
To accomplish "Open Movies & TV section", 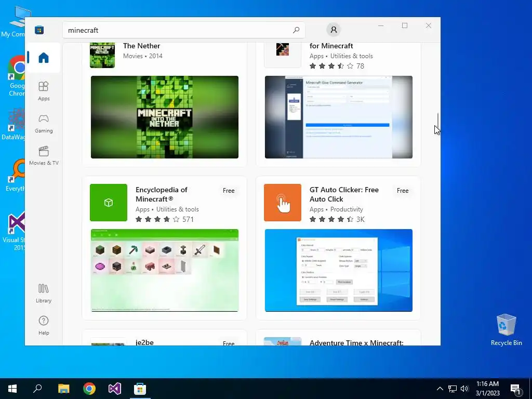I will tap(44, 156).
